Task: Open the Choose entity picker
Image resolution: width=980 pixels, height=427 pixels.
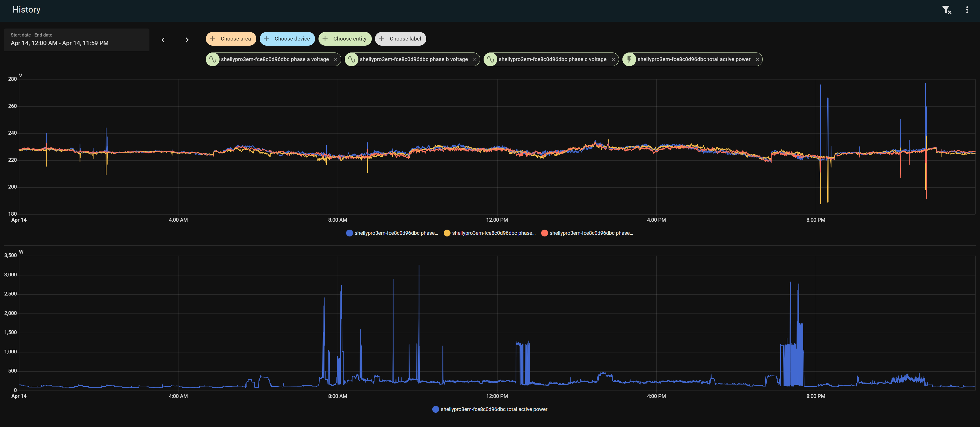Action: pyautogui.click(x=345, y=39)
